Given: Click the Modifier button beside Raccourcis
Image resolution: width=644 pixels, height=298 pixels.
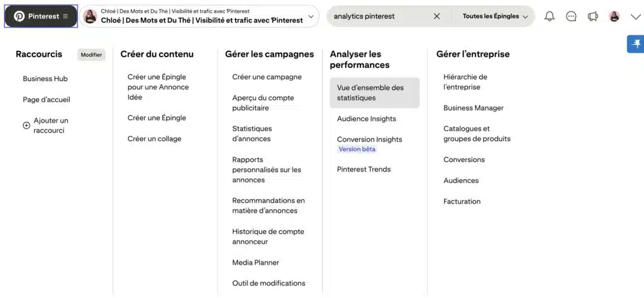Looking at the screenshot, I should pyautogui.click(x=91, y=55).
